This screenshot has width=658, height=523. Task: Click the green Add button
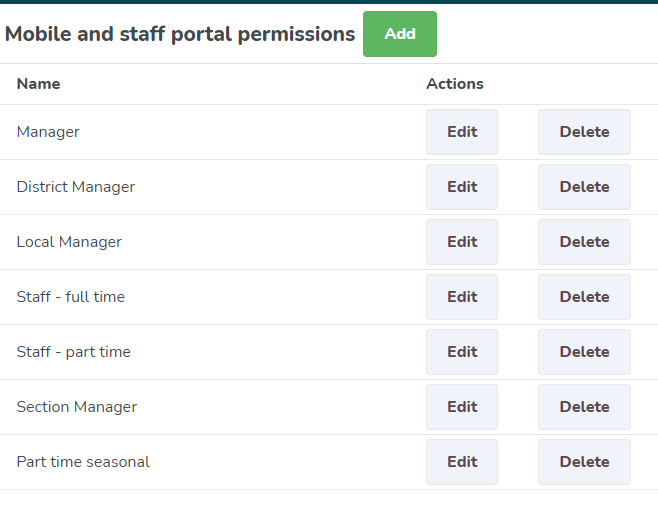400,34
